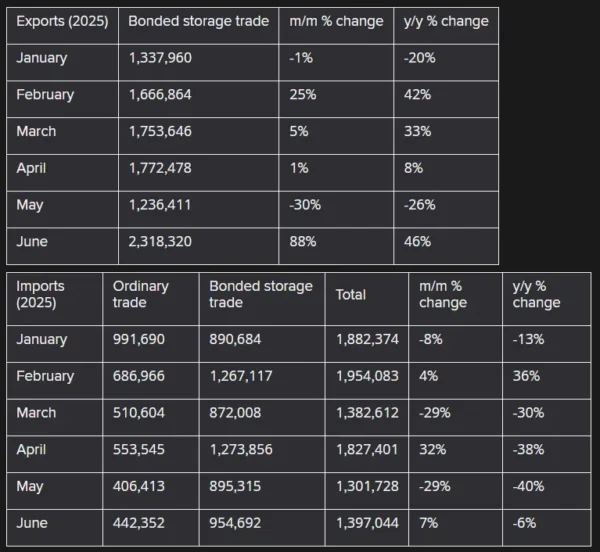Screen dimensions: 600x552
Task: Select the "Total" column header
Action: coord(351,294)
